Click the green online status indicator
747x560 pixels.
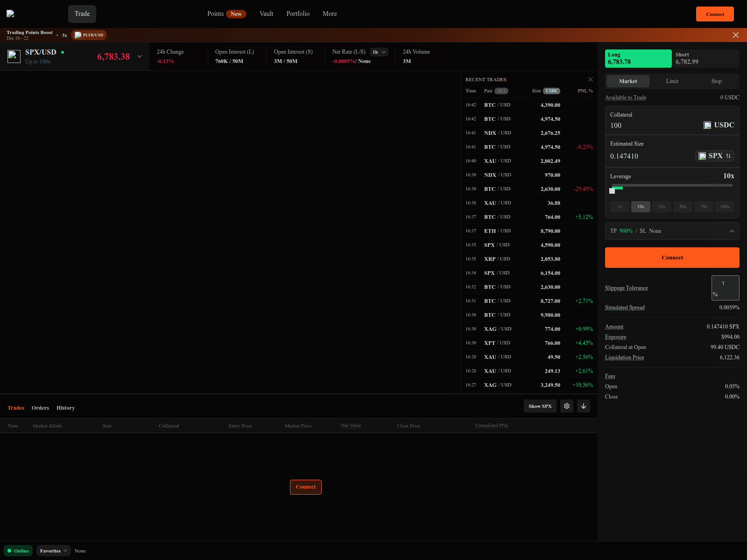point(10,551)
